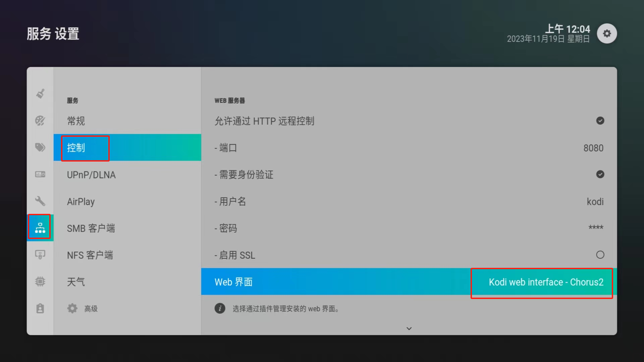Change settings level via 高级 gear
The image size is (644, 362).
82,308
